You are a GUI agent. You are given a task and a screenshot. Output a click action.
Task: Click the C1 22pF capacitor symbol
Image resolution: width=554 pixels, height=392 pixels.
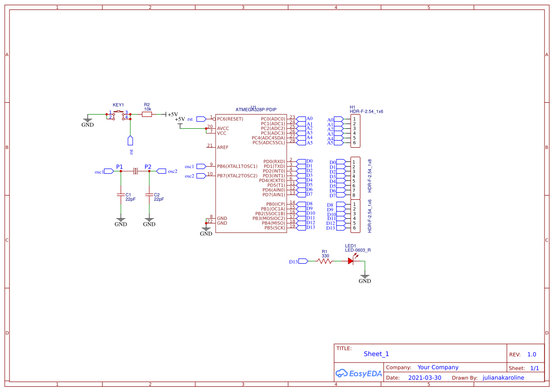121,195
